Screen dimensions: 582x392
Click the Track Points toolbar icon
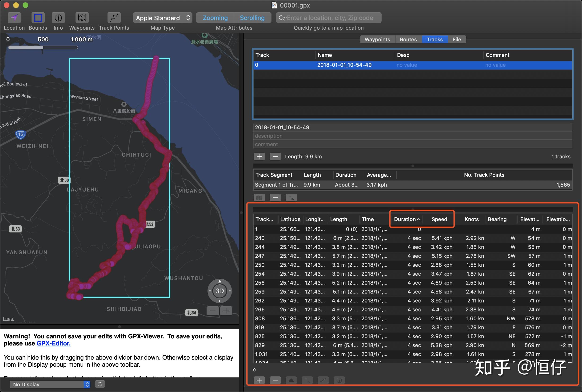pyautogui.click(x=114, y=18)
